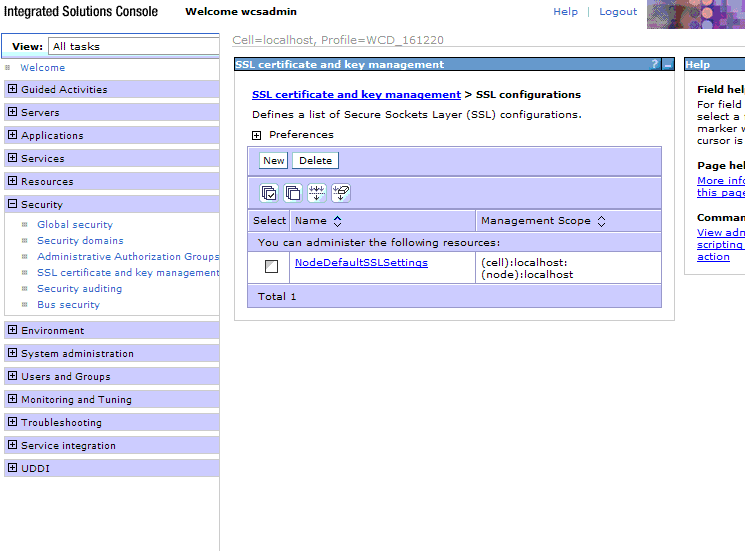Click the SSL certificate and key management breadcrumb

tap(356, 95)
